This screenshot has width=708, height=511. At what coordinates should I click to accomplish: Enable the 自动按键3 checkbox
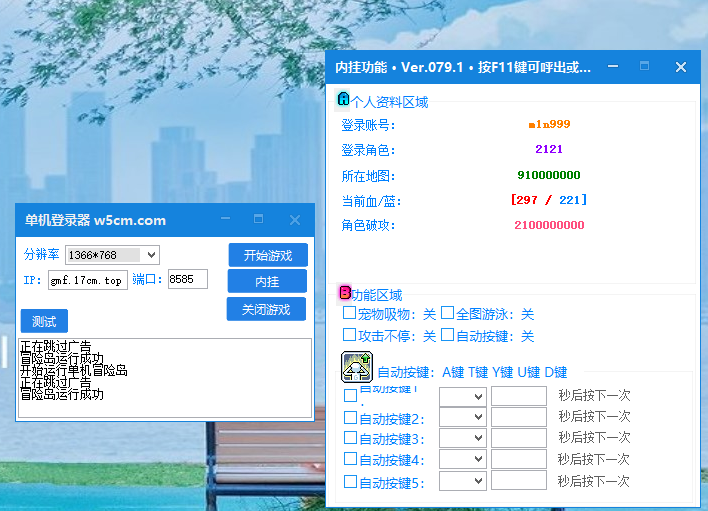350,438
